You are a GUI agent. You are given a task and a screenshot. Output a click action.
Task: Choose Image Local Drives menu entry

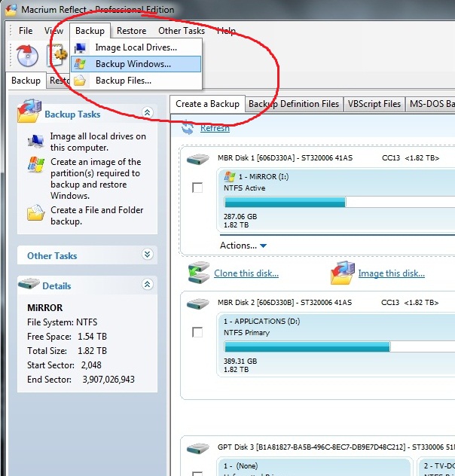[x=136, y=47]
